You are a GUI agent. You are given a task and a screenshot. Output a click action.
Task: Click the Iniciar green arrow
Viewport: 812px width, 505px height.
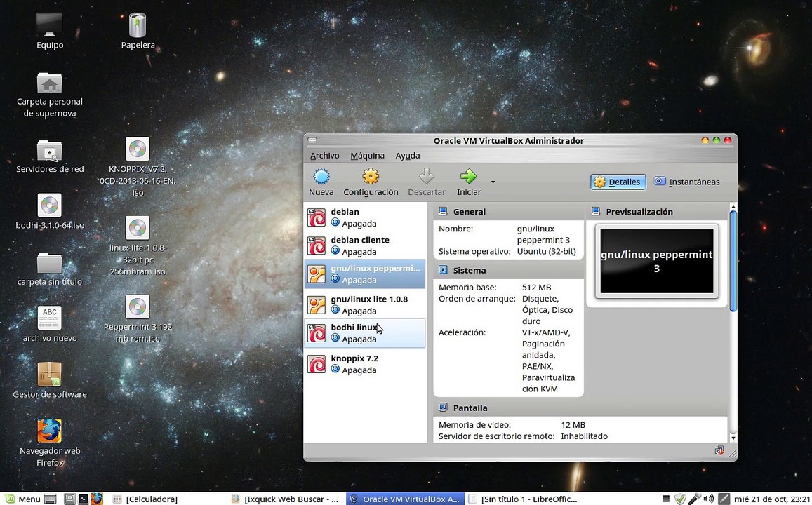click(x=469, y=177)
